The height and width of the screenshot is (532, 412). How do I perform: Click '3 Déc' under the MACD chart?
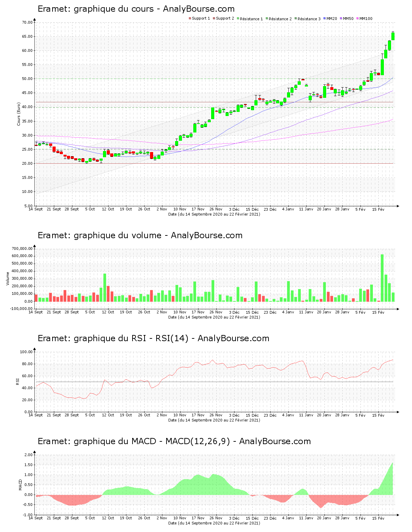234,518
